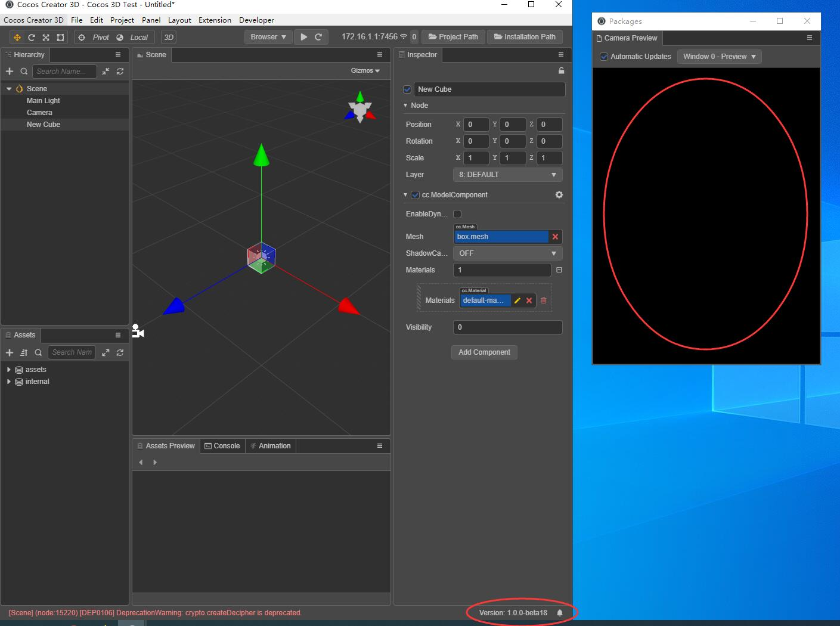Screen dimensions: 840x626
Task: Refresh the Assets panel
Action: tap(120, 352)
